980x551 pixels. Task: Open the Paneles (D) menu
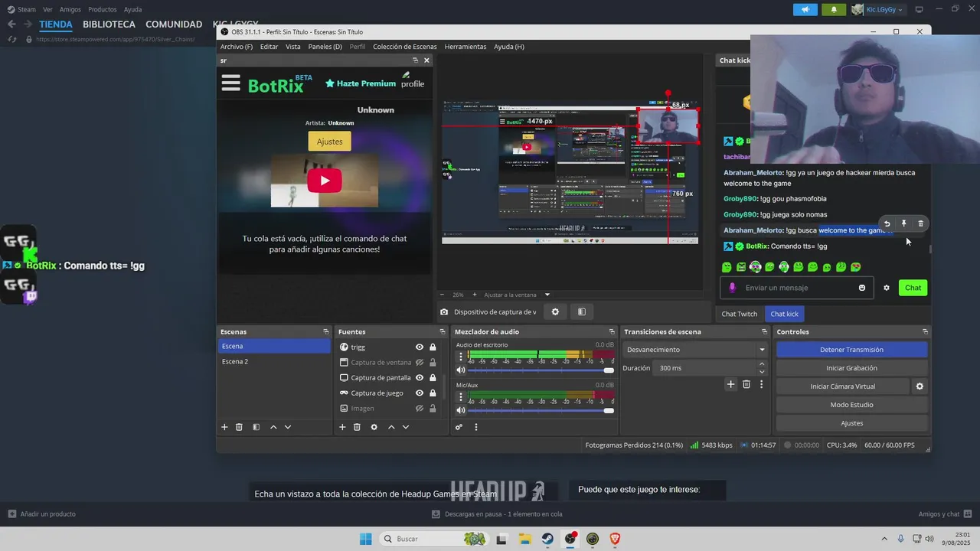pos(325,47)
